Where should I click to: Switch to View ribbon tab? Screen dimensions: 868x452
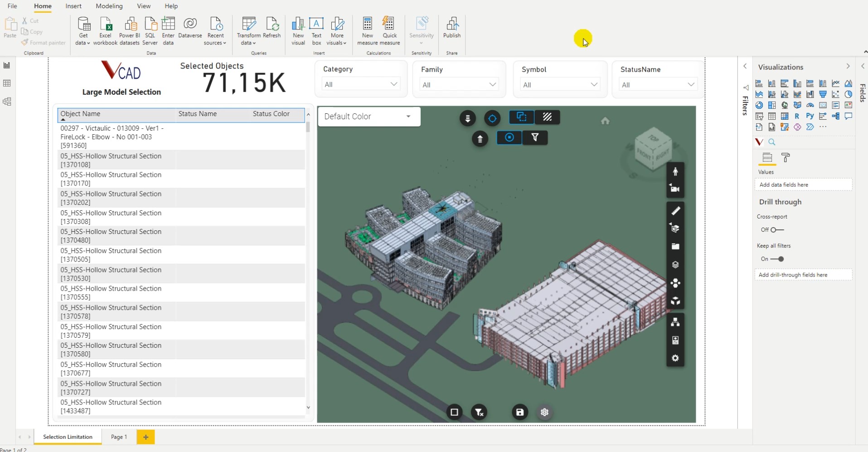tap(144, 6)
